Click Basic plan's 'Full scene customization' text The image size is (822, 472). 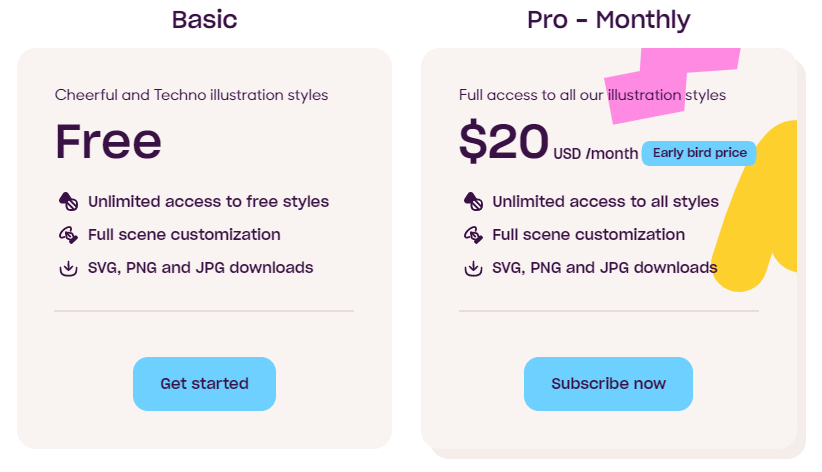184,235
